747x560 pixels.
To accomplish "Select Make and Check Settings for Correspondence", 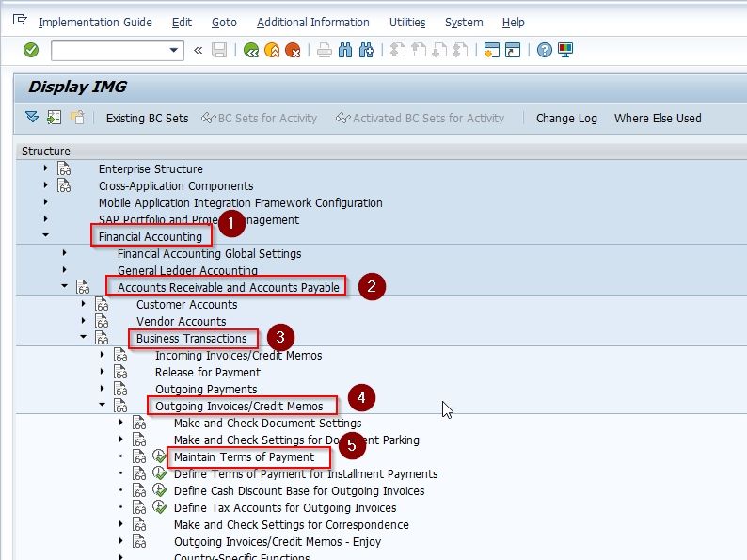I will coord(291,525).
